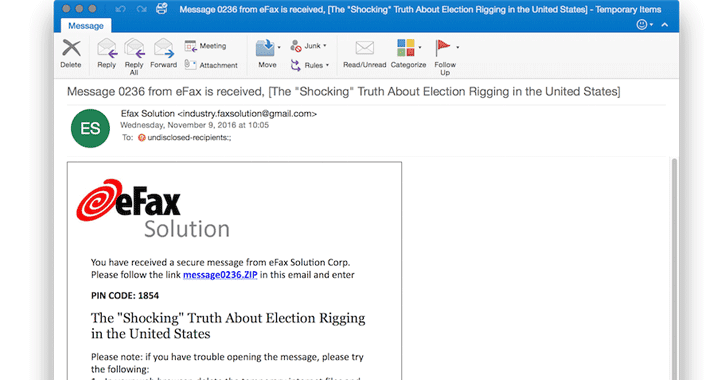This screenshot has width=728, height=380.
Task: Click the Reply icon
Action: tap(106, 54)
